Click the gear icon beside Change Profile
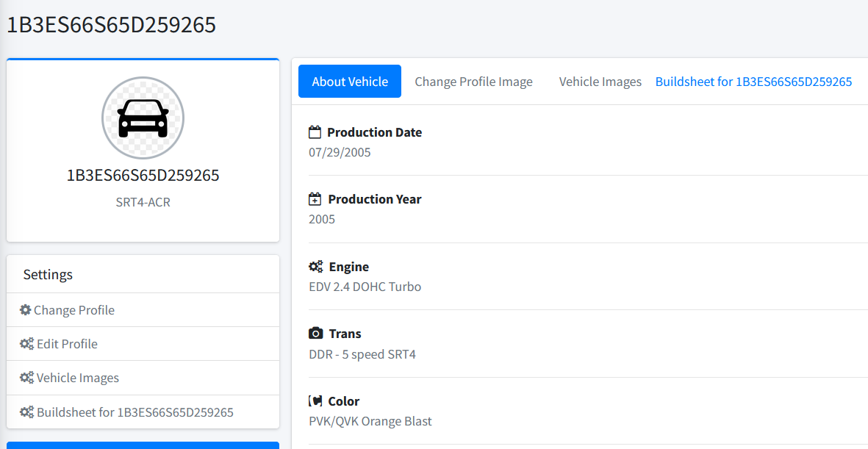 coord(26,310)
